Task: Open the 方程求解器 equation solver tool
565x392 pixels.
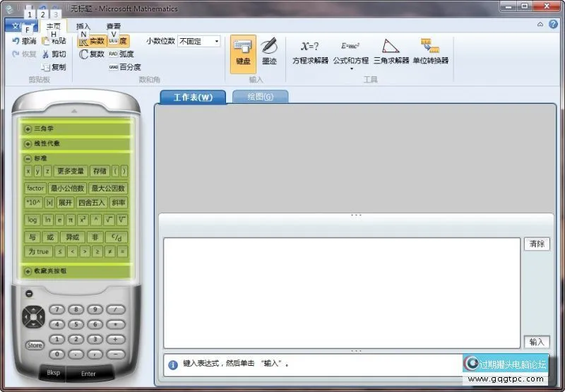Action: (309, 52)
